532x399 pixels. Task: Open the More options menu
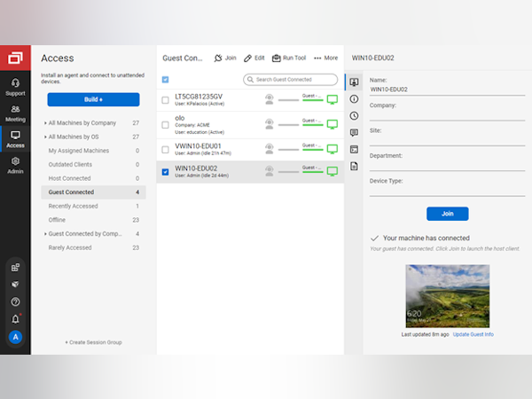click(x=325, y=58)
